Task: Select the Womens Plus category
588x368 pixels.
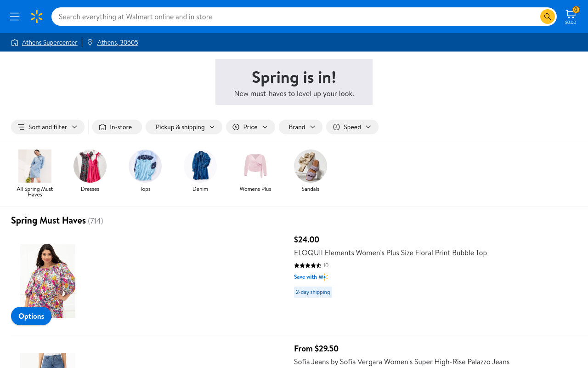Action: tap(255, 171)
